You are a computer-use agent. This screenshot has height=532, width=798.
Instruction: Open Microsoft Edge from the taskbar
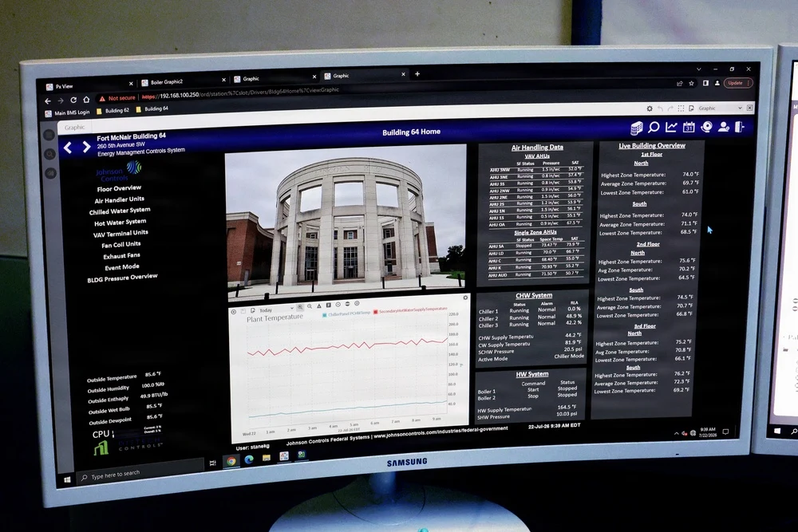click(249, 459)
